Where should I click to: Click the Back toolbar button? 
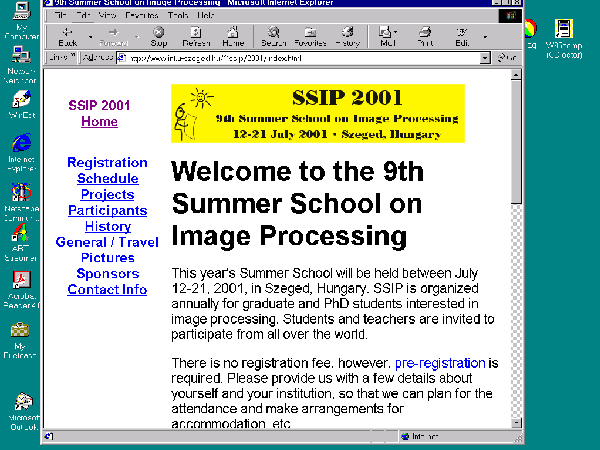coord(68,37)
